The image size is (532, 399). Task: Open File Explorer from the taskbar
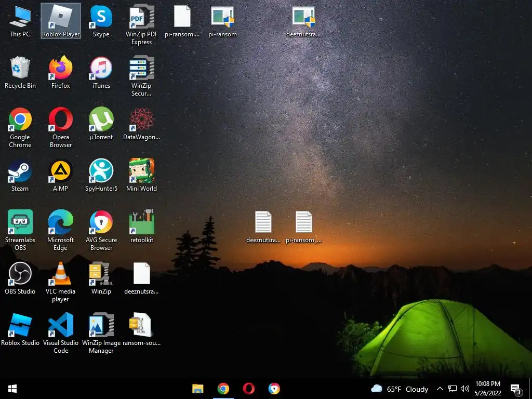pos(198,389)
